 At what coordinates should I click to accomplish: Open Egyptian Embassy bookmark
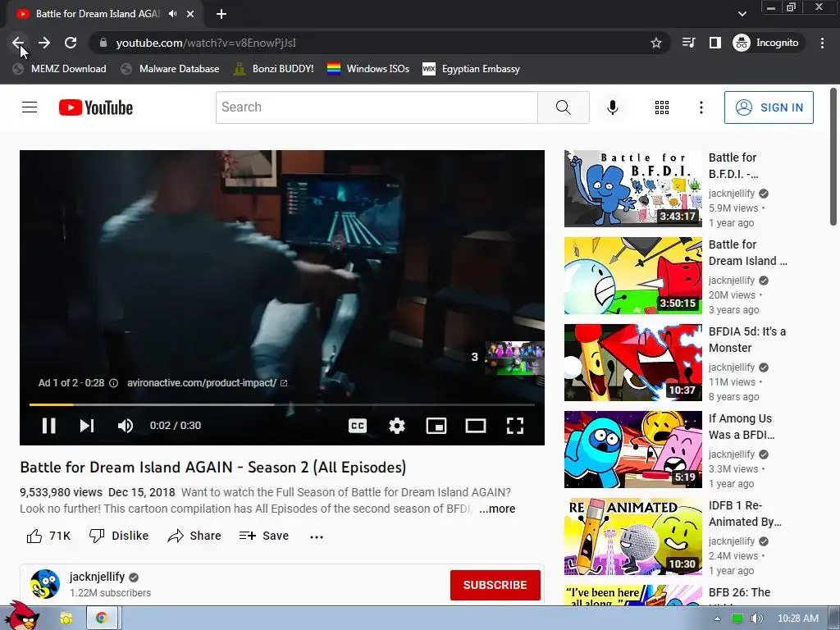pyautogui.click(x=472, y=69)
